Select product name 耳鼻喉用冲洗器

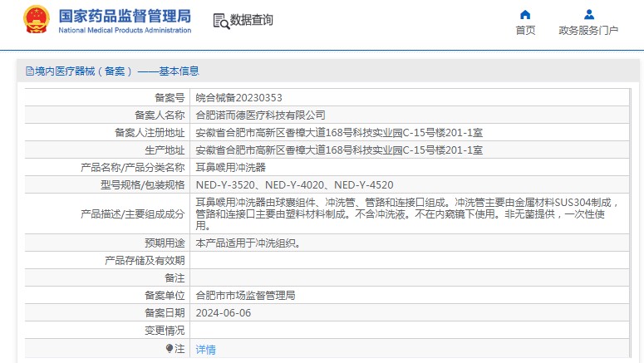(x=231, y=168)
